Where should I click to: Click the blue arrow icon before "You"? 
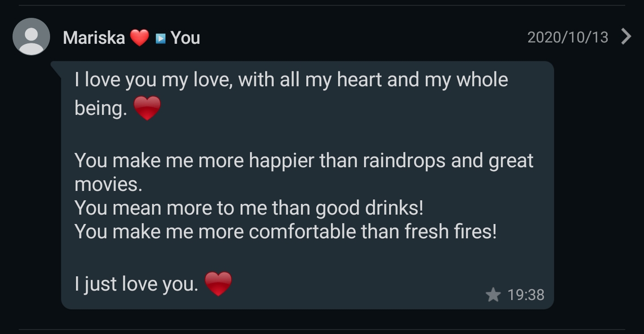[x=160, y=38]
